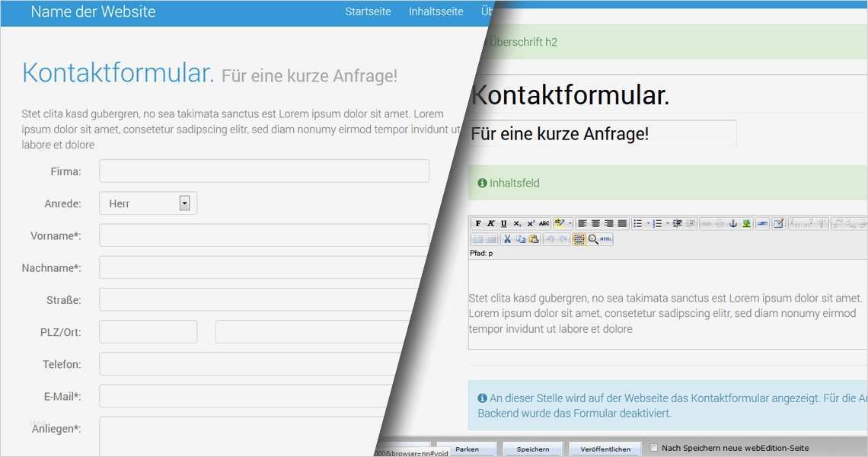Paste from the clipboard icon
868x457 pixels.
point(534,238)
